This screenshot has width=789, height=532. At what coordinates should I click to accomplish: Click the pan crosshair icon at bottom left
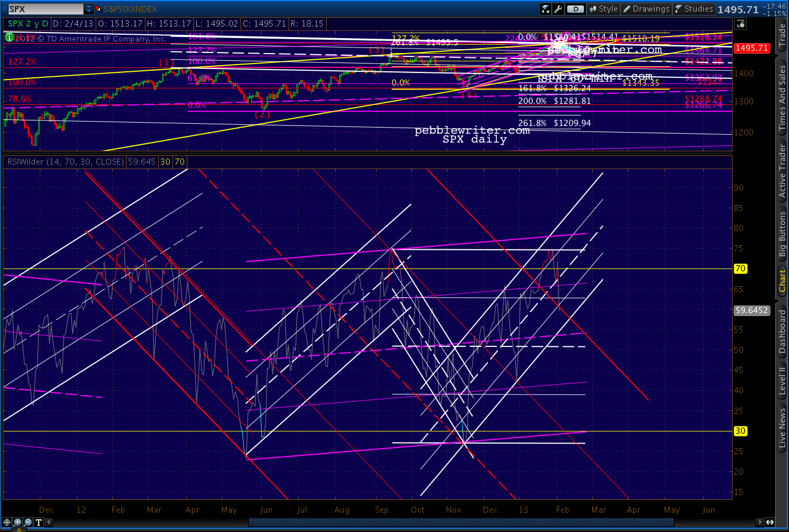[7, 522]
